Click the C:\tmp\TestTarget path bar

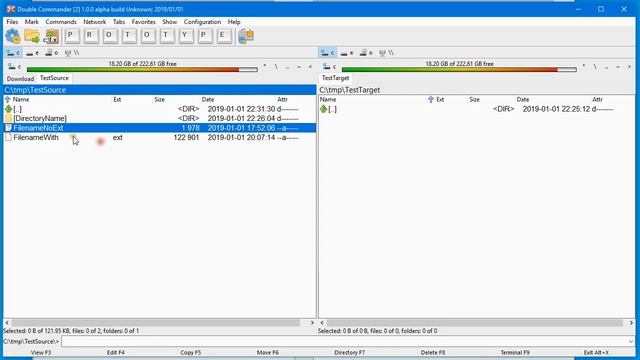(x=476, y=90)
